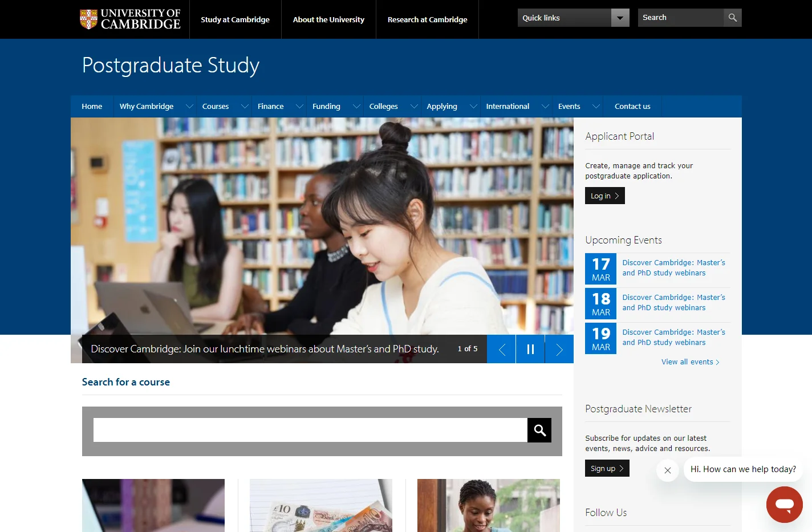Go to previous carousel slide
This screenshot has height=532, width=812.
[x=502, y=349]
